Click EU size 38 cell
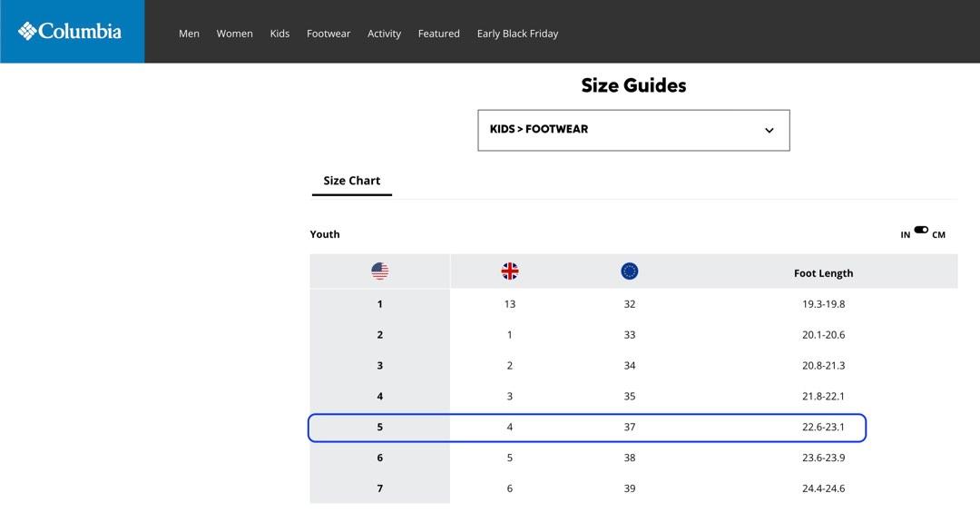The image size is (980, 513). point(630,458)
